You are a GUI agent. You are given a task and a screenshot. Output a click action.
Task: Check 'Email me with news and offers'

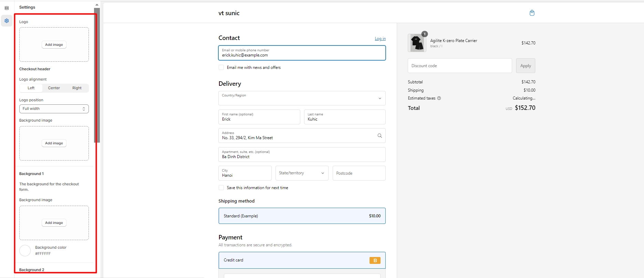pos(221,68)
